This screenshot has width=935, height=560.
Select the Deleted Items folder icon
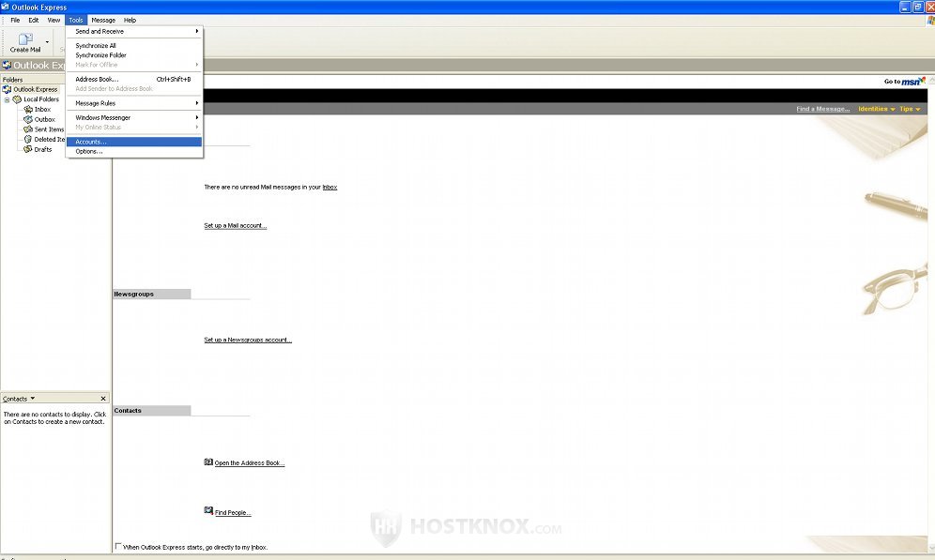[x=28, y=140]
